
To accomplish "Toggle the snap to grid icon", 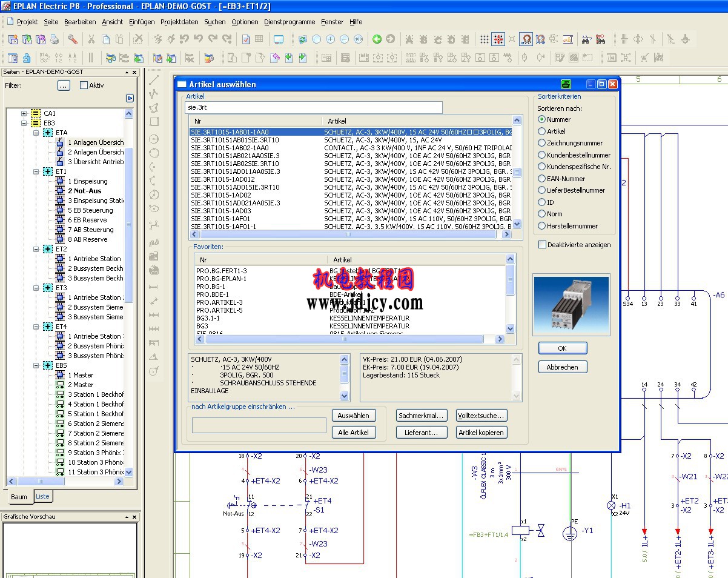I will point(498,39).
